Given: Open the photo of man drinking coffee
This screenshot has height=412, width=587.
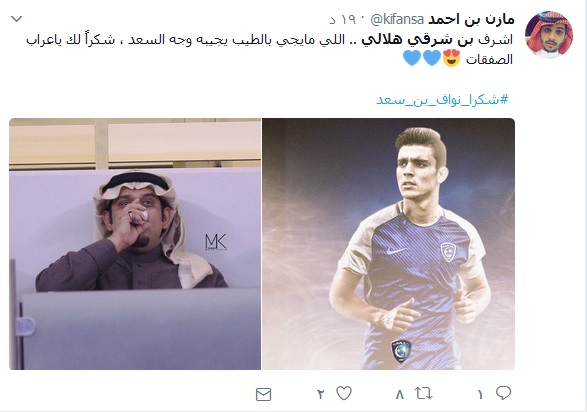Looking at the screenshot, I should (x=135, y=244).
